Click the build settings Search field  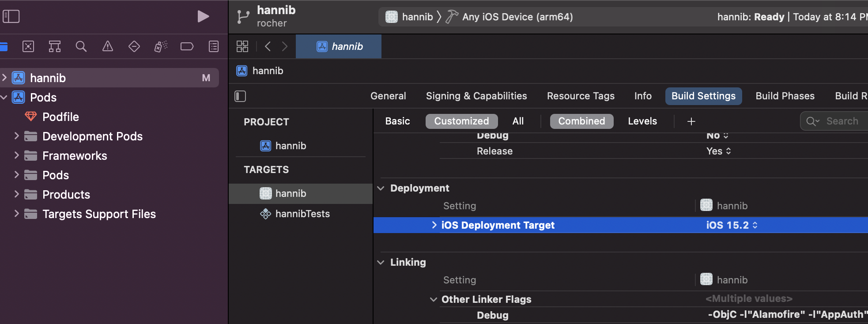(834, 121)
